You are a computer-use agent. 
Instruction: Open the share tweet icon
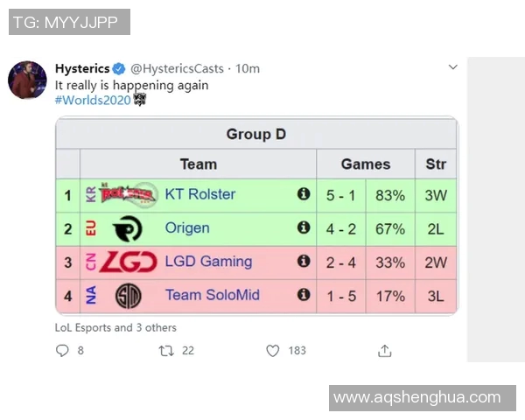pos(384,351)
